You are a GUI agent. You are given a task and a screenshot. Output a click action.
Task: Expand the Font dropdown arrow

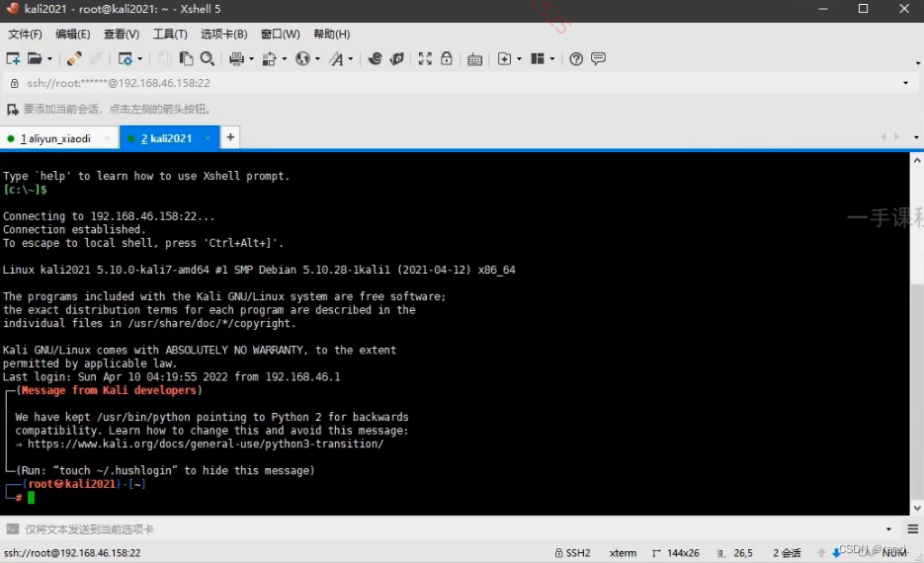coord(351,59)
